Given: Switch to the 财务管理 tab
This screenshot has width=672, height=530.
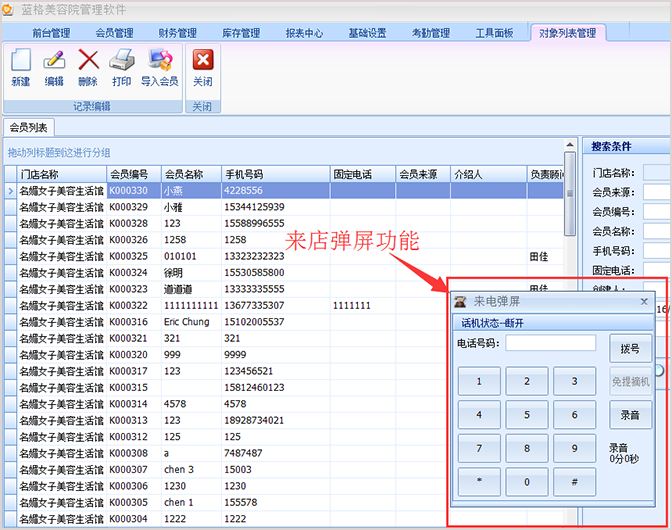Looking at the screenshot, I should coord(177,33).
